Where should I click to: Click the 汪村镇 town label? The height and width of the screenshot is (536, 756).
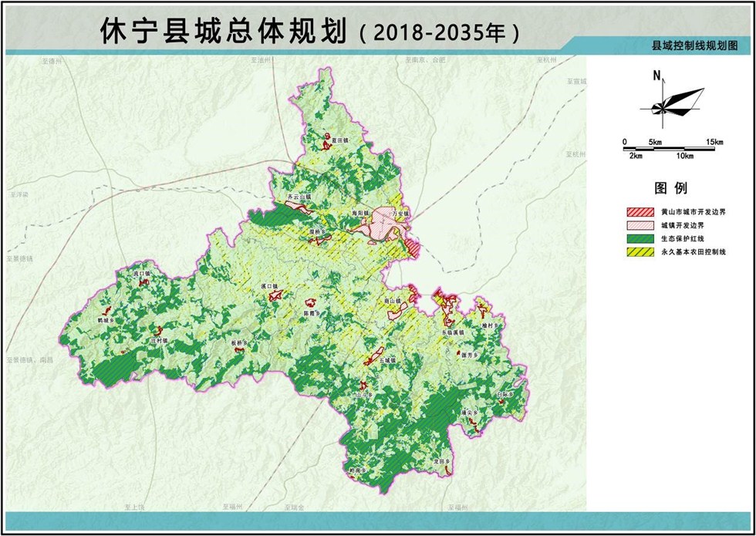tap(160, 340)
